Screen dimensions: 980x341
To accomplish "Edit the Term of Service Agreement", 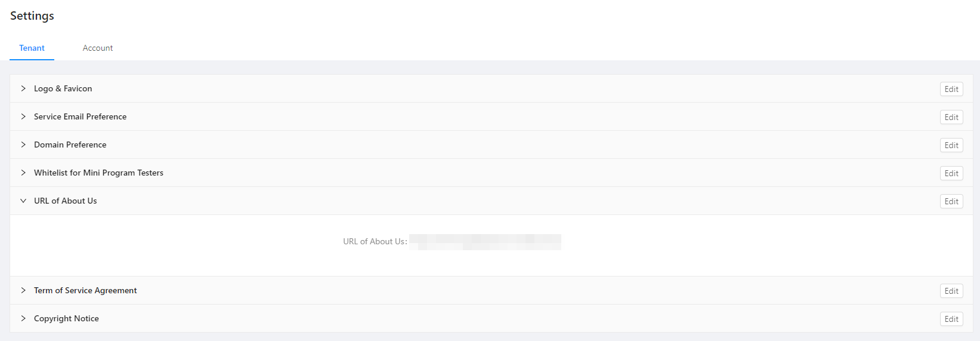I will point(951,291).
